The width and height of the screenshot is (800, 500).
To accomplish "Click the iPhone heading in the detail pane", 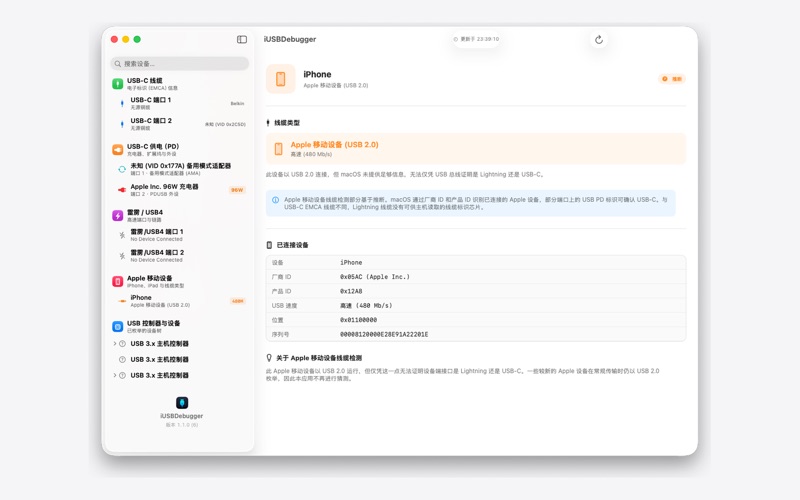I will [x=317, y=74].
